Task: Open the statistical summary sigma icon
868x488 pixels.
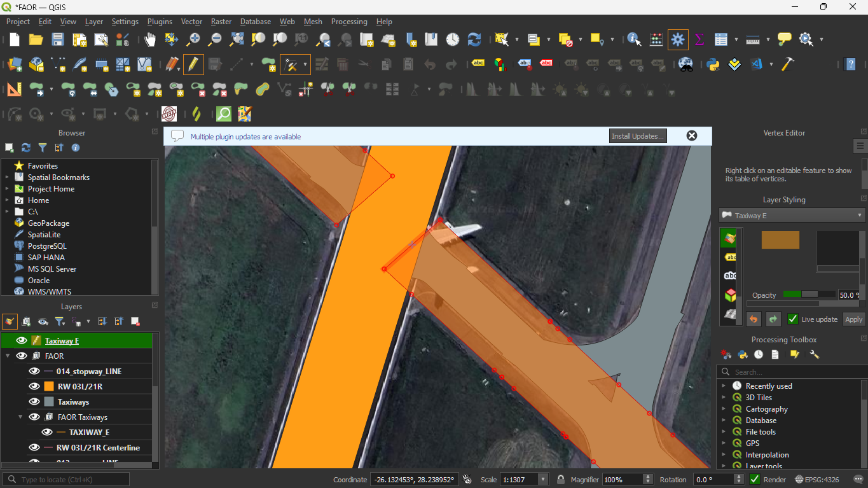Action: point(699,39)
